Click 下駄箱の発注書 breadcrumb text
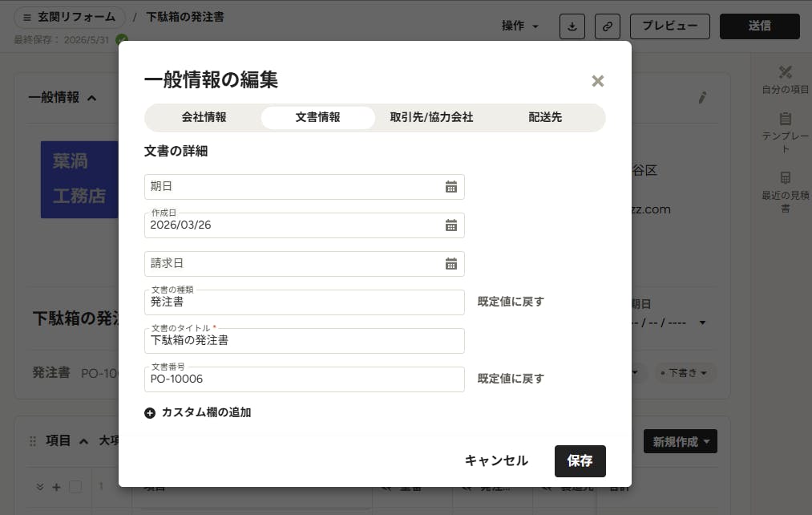Viewport: 812px width, 515px height. click(x=185, y=17)
